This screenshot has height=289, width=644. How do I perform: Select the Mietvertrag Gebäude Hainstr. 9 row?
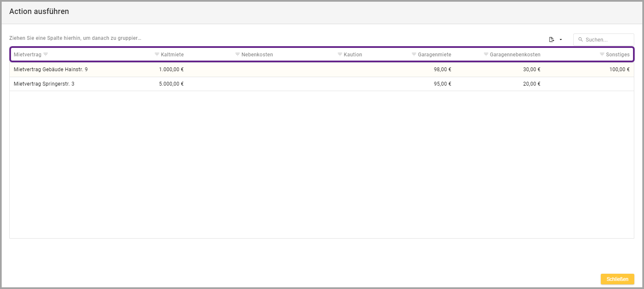pyautogui.click(x=51, y=69)
